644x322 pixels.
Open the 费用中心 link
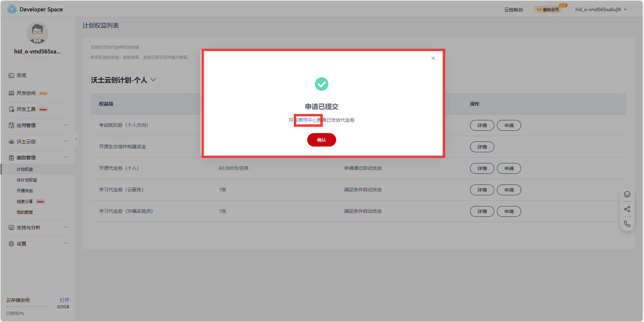tap(307, 120)
